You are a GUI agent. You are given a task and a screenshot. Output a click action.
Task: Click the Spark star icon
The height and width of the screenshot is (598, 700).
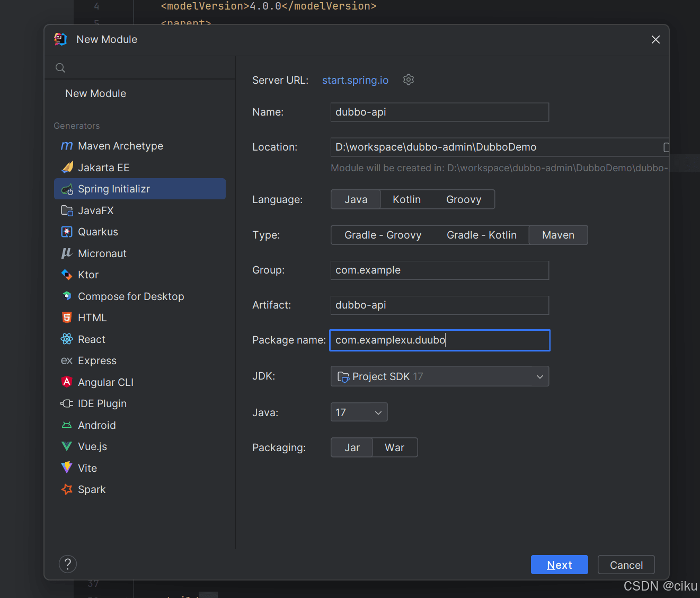click(x=67, y=489)
